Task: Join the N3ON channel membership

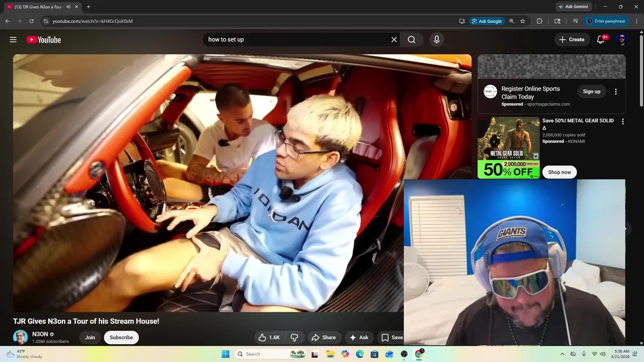Action: point(90,337)
